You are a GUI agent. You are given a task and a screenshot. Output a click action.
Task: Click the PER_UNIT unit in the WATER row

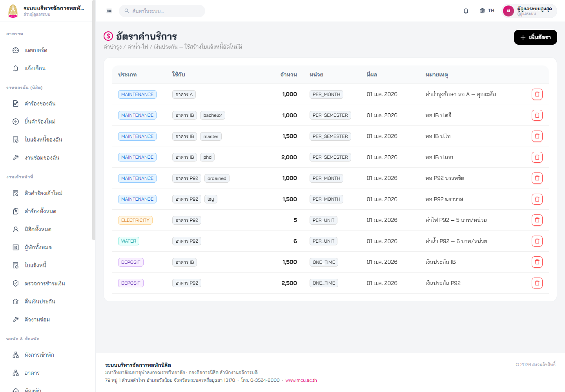click(323, 241)
